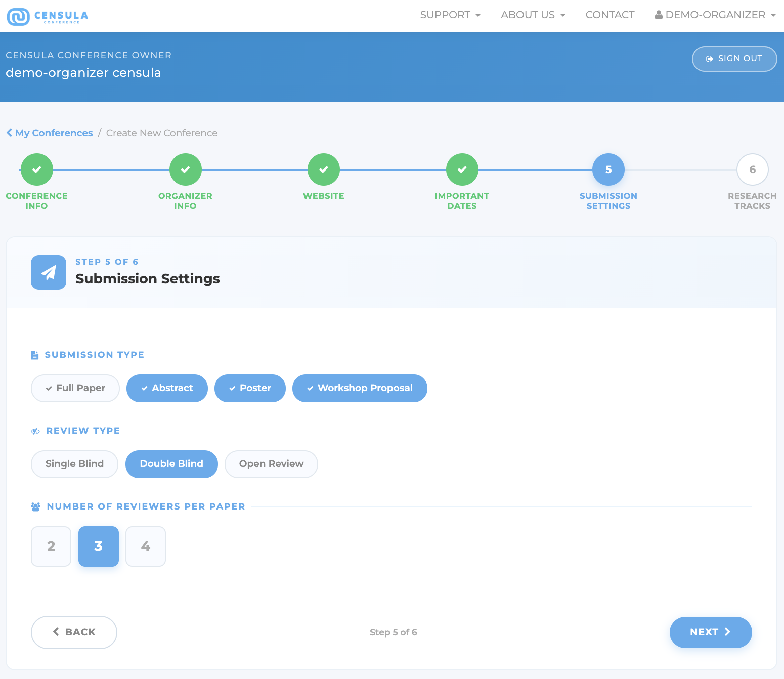Click the Submission Type document icon
Screen dimensions: 784x679
click(x=34, y=355)
